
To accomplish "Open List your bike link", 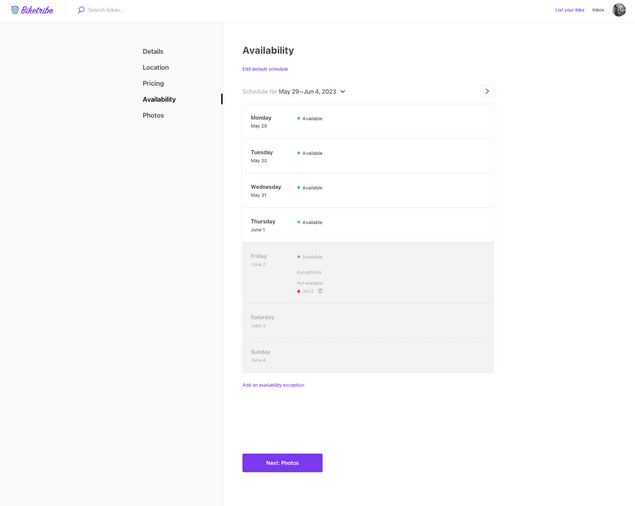I will [x=569, y=10].
